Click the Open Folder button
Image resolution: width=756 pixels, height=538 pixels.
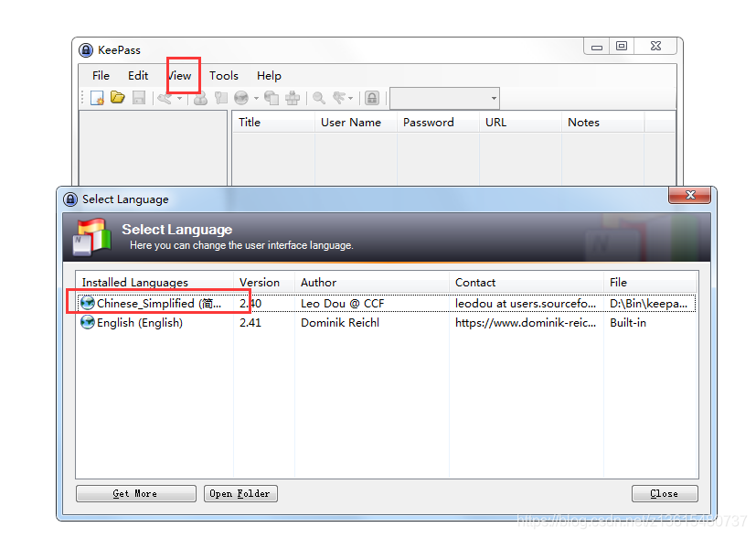coord(240,493)
